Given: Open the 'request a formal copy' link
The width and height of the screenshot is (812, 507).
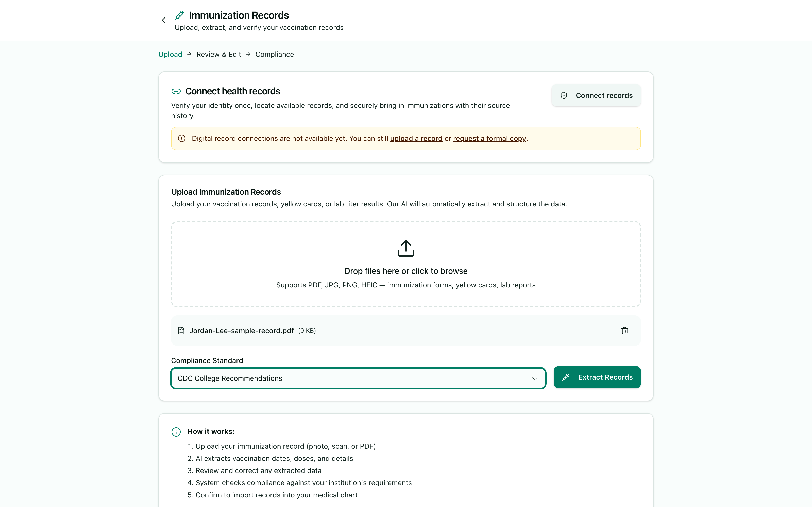Looking at the screenshot, I should [x=489, y=138].
